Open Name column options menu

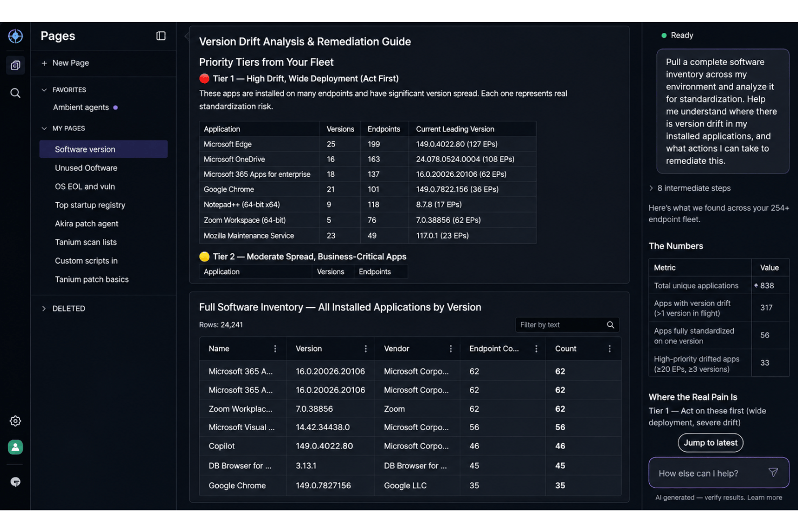pos(275,349)
